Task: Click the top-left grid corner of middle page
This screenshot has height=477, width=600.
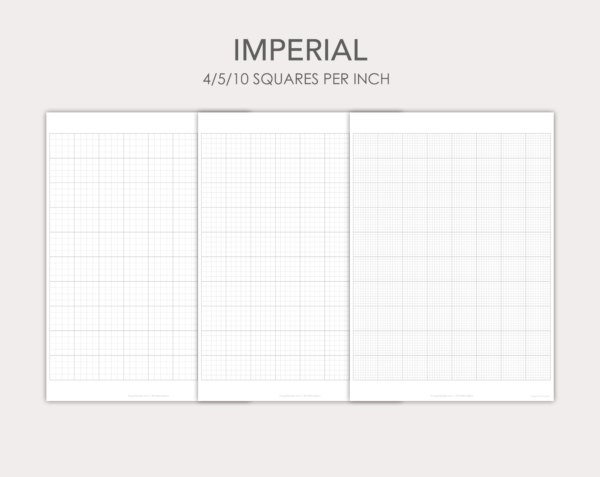Action: coord(202,133)
